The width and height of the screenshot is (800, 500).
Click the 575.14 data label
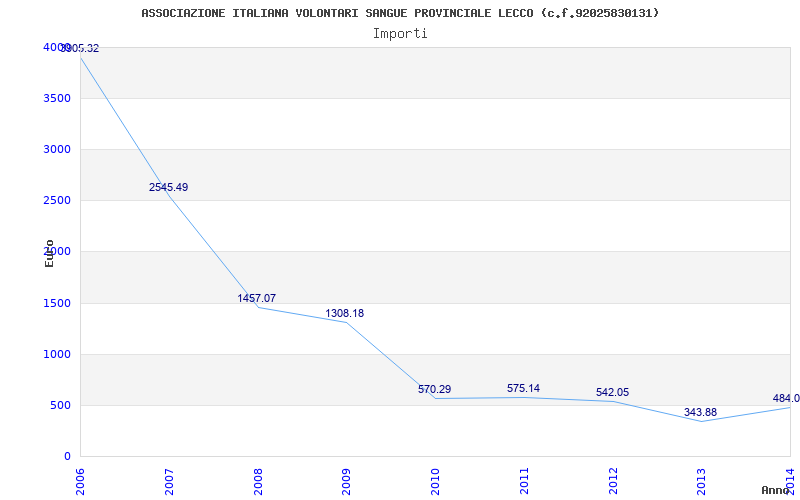(523, 389)
